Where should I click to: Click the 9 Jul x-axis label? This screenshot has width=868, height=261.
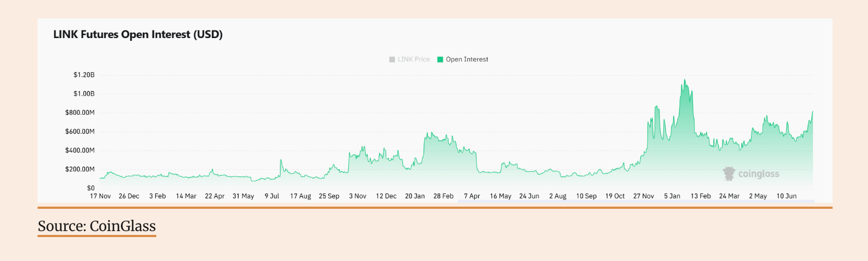pyautogui.click(x=272, y=196)
